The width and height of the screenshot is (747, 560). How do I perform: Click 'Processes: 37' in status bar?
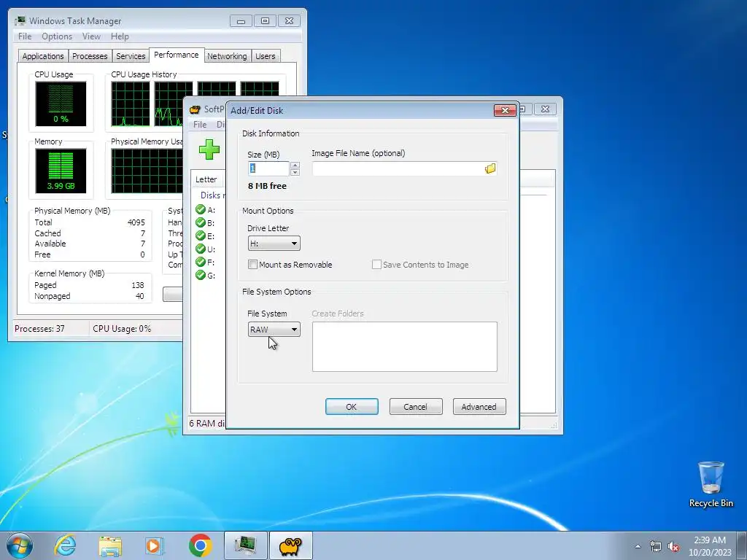point(39,329)
